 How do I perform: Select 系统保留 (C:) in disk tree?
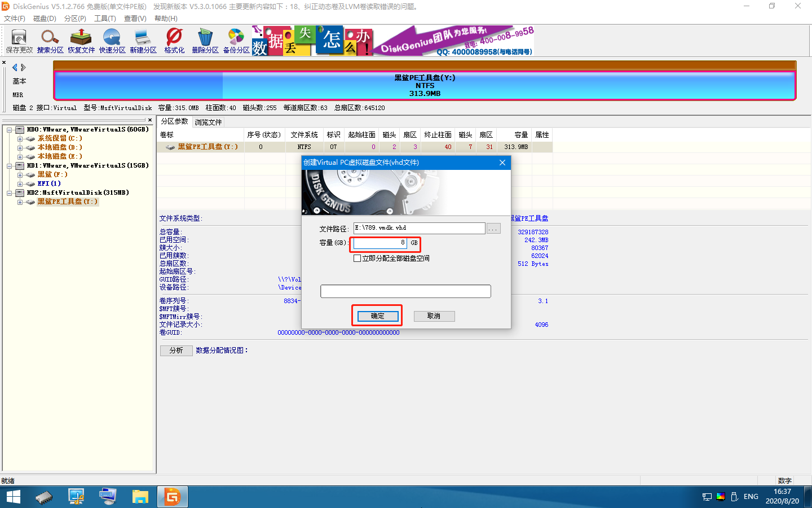pos(60,138)
